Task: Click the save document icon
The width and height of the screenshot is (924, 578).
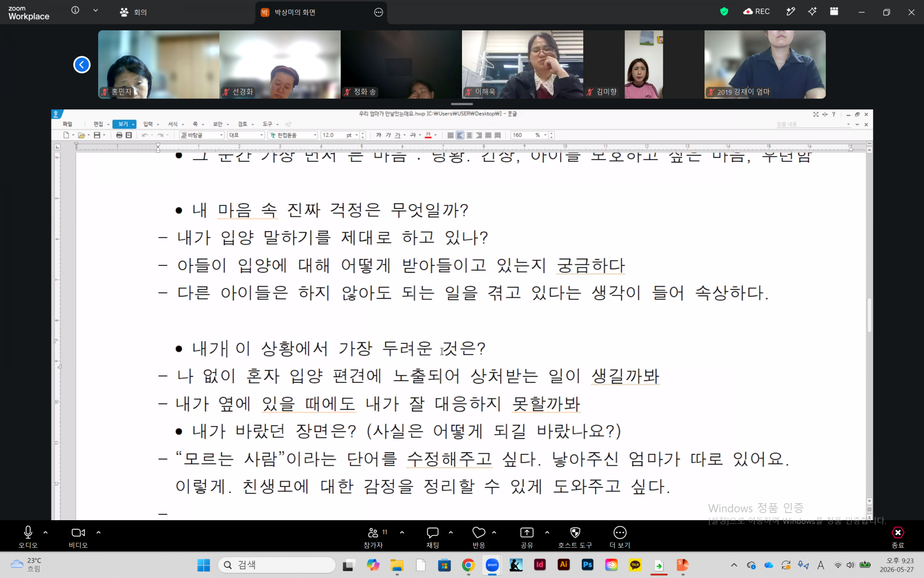Action: [x=97, y=135]
